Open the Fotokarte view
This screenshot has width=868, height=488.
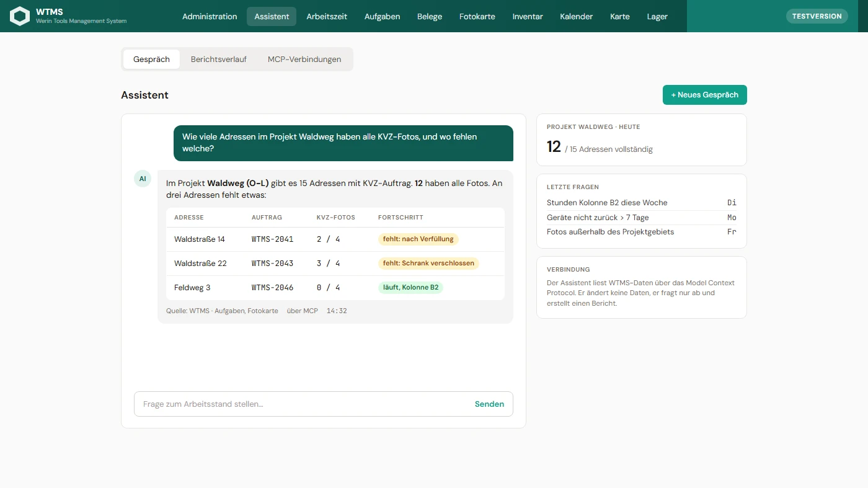(x=477, y=17)
